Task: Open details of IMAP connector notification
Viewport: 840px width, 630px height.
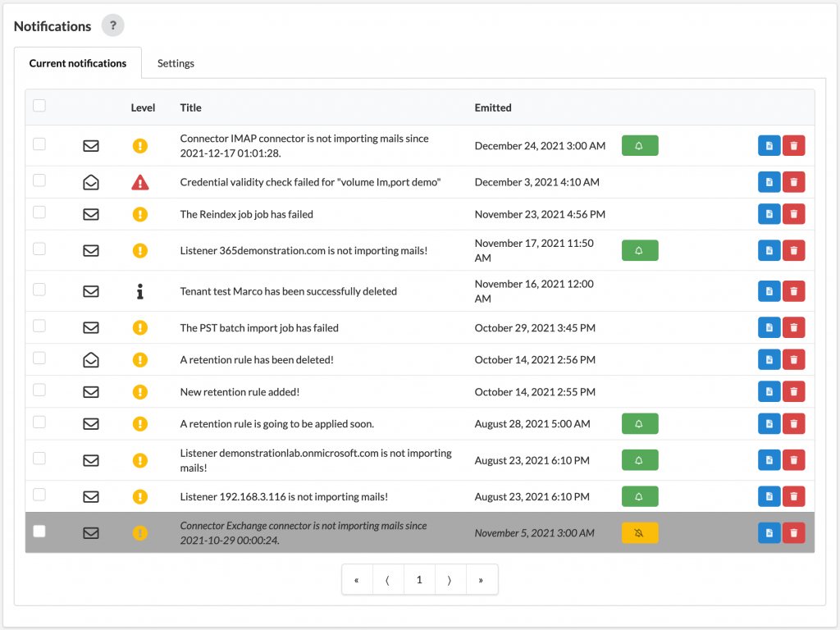Action: pos(769,146)
